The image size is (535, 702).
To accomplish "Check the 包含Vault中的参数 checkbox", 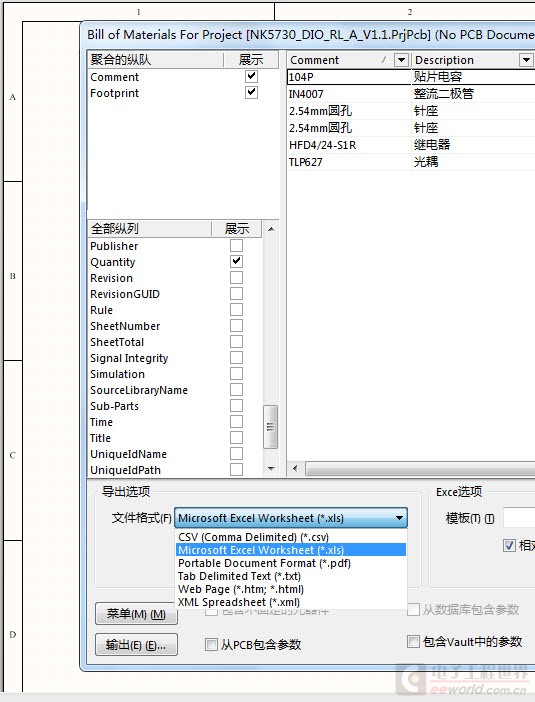I will point(413,642).
